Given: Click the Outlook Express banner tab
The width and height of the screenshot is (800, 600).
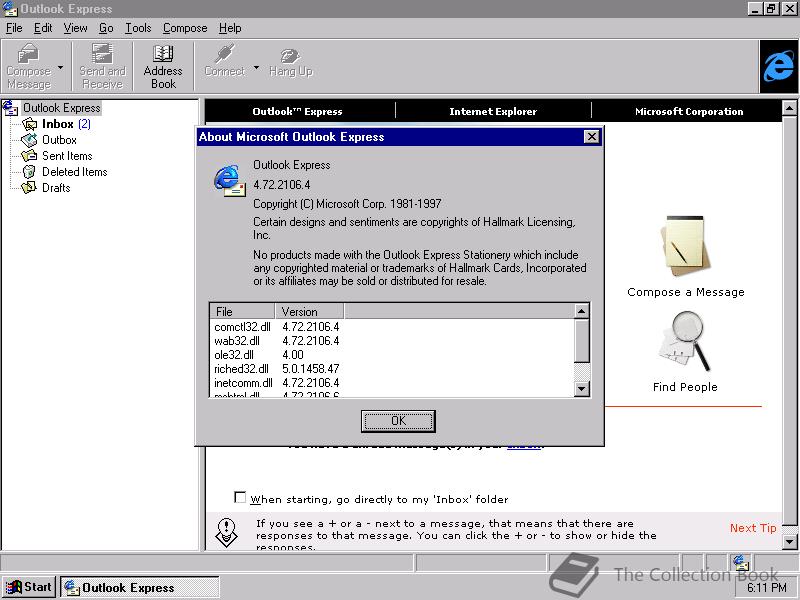Looking at the screenshot, I should pos(297,111).
